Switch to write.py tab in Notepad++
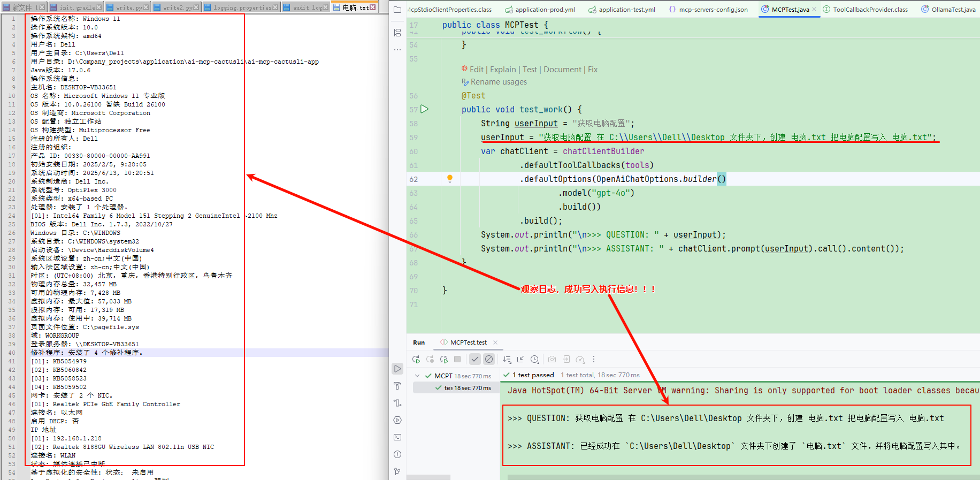 [127, 7]
